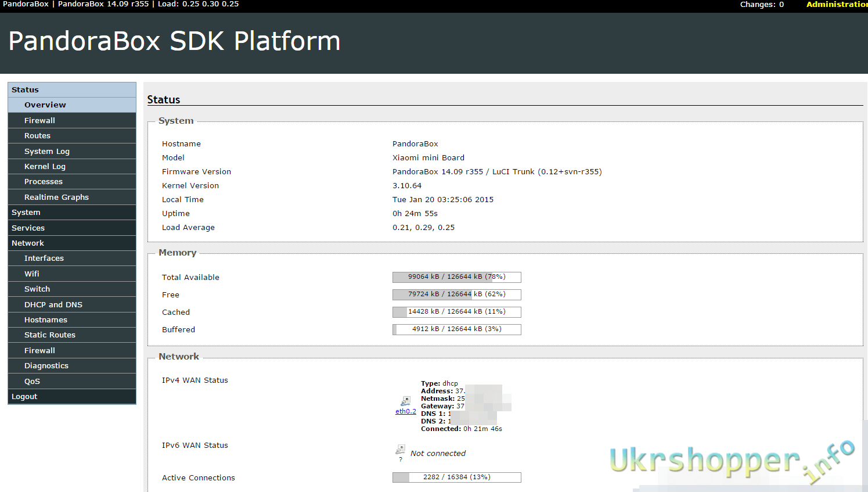Click the Buffered memory progress bar

(x=457, y=329)
